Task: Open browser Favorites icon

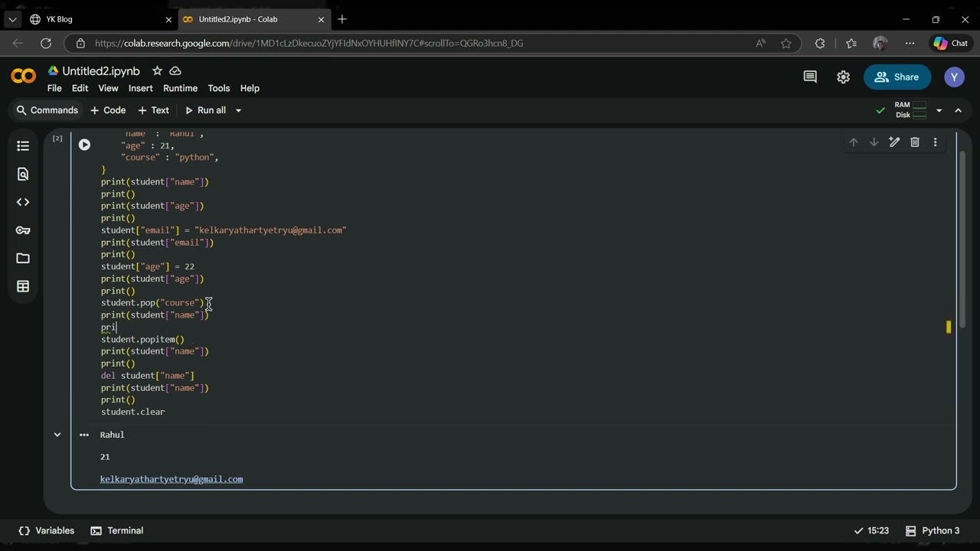Action: click(851, 44)
